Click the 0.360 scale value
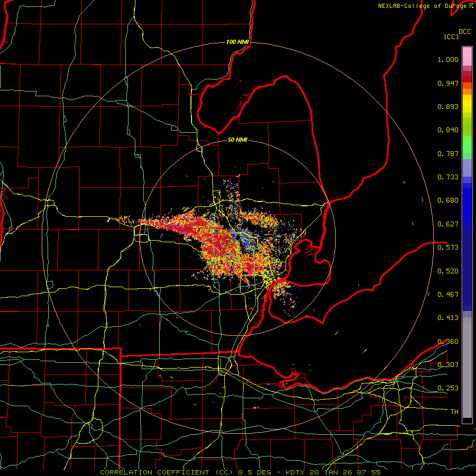 448,342
